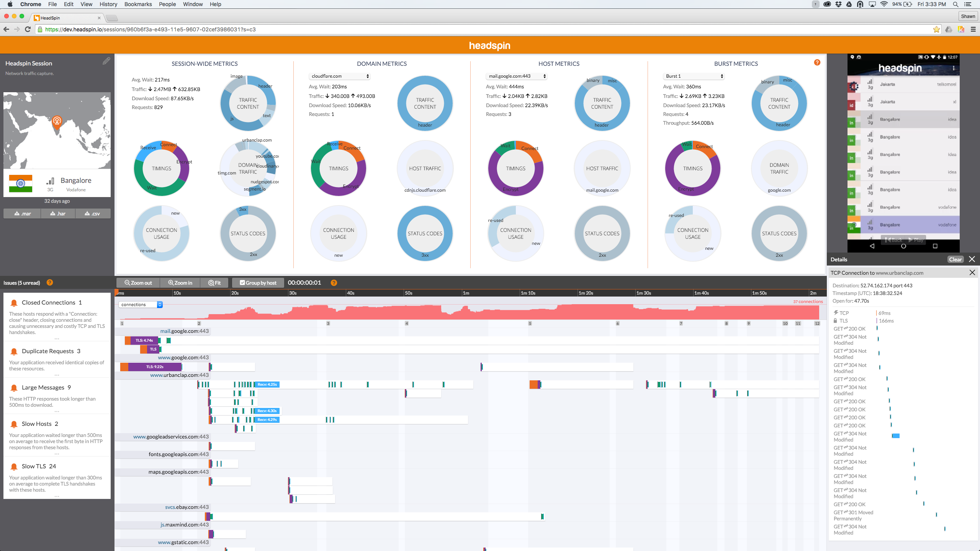Expand the Slow Hosts issue details
The height and width of the screenshot is (551, 980).
(57, 454)
